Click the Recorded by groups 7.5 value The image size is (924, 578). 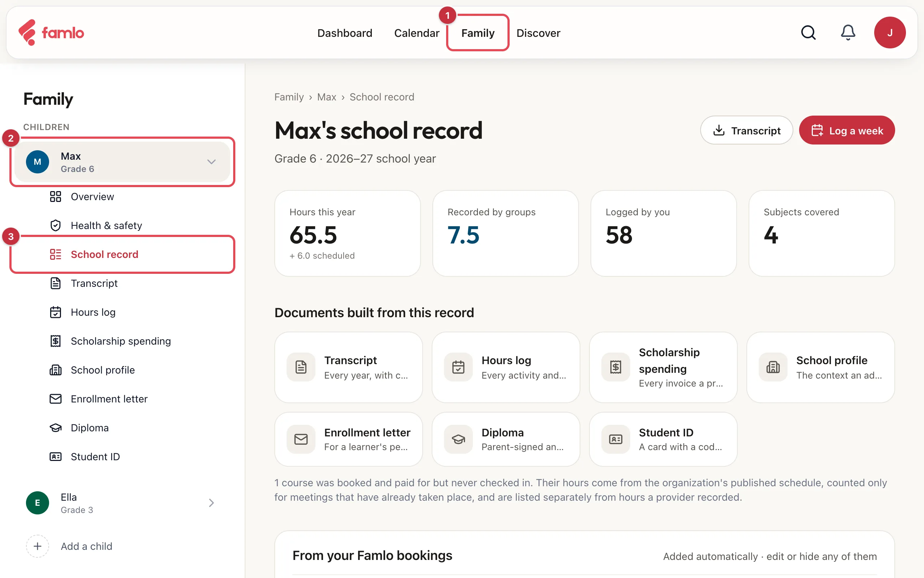point(463,235)
